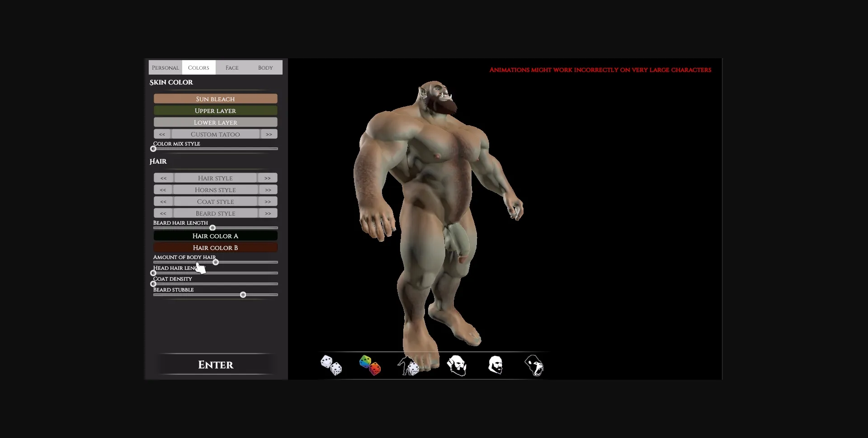The width and height of the screenshot is (868, 438).
Task: Adjust the Beard stubble slider
Action: coord(243,294)
